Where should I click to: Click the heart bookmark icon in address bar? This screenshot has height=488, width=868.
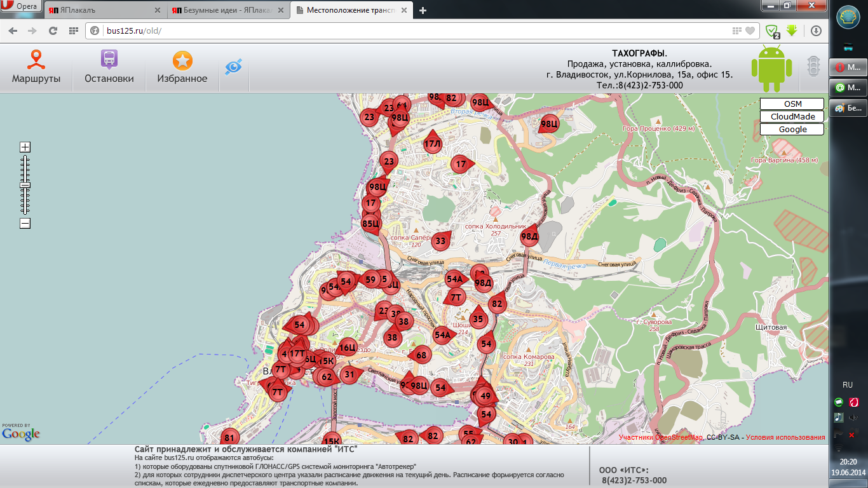[x=750, y=30]
